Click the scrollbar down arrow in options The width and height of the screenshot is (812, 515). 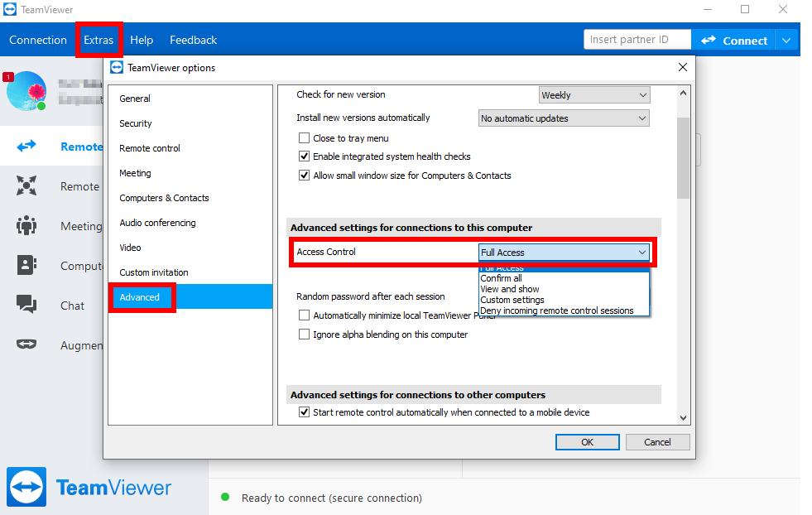683,417
